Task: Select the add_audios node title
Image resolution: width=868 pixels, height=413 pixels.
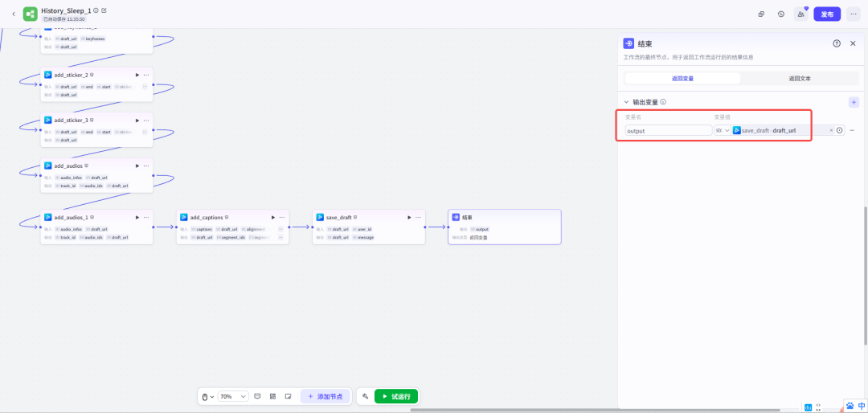Action: coord(68,166)
